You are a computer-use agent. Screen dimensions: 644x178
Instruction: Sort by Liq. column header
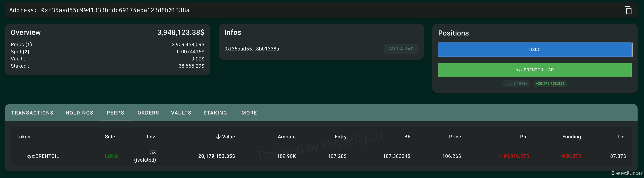pos(621,137)
